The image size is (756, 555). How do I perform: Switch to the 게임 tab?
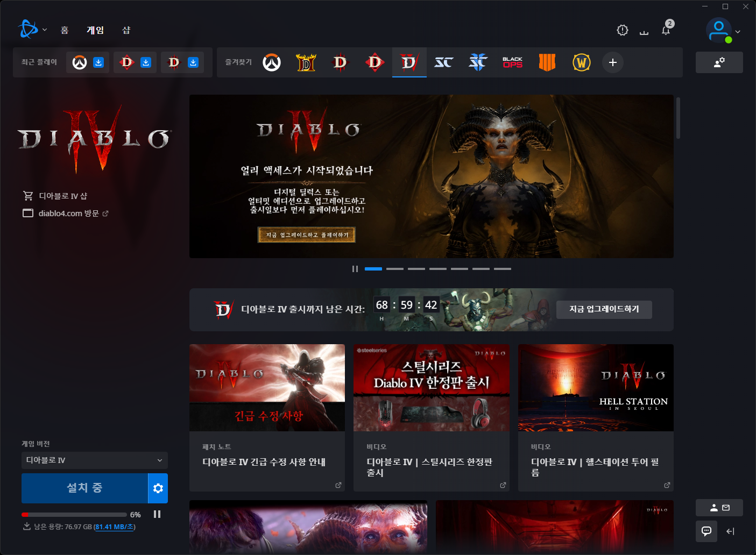[x=95, y=30]
